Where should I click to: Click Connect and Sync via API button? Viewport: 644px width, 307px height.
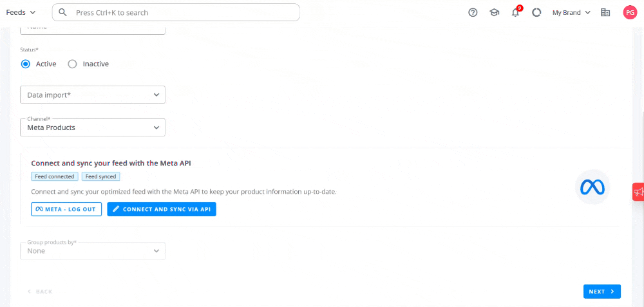[162, 209]
